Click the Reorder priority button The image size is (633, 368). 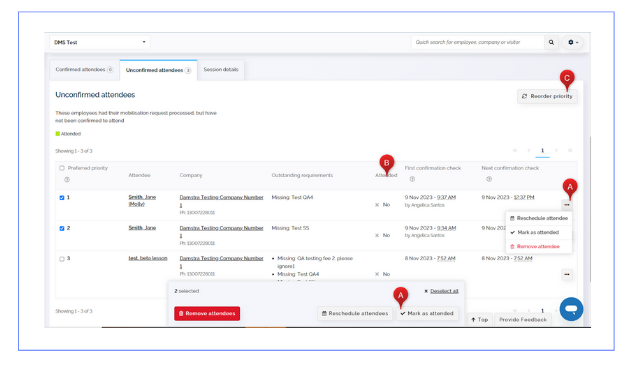coord(547,96)
